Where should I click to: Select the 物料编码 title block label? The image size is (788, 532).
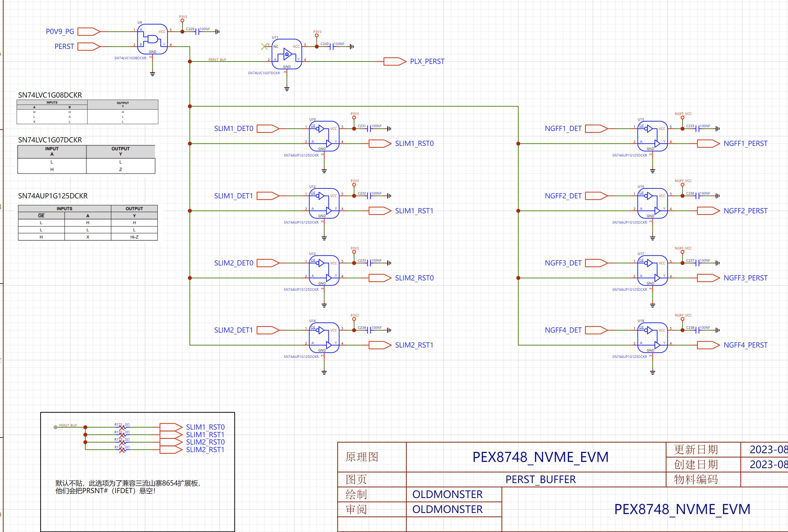[696, 480]
